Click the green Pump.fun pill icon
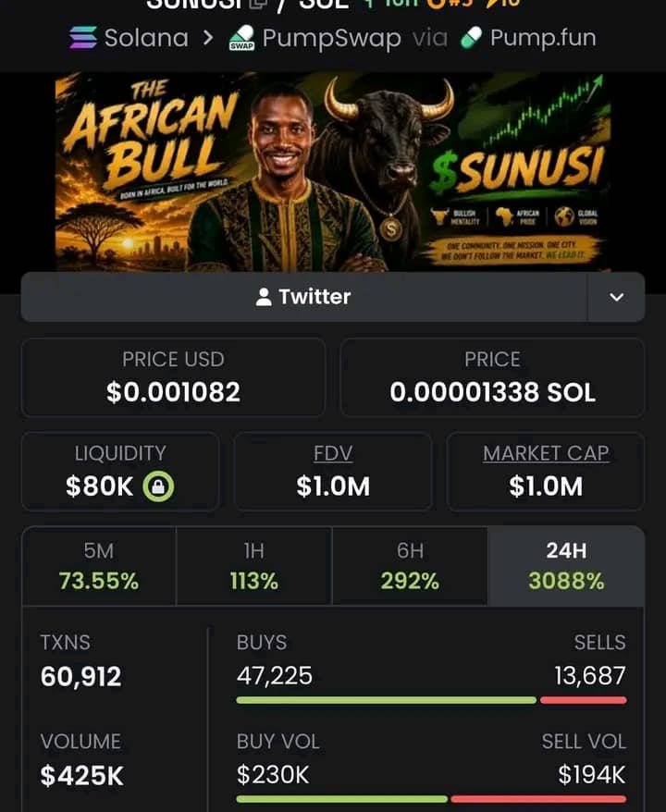 pos(471,38)
